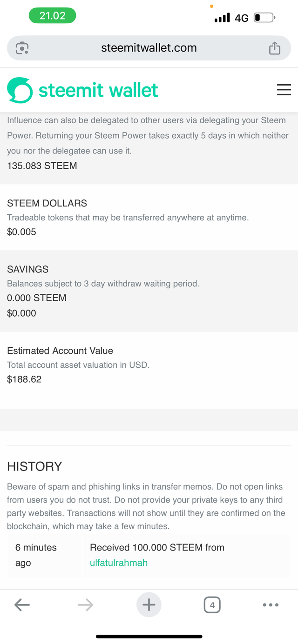Tap the 21.02 green time pill
298x644 pixels.
pyautogui.click(x=52, y=15)
